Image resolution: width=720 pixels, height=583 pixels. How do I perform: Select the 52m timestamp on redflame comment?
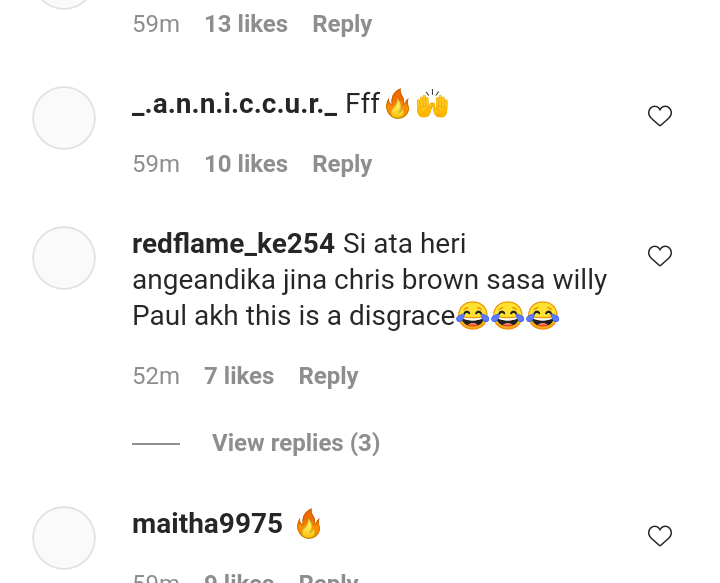pyautogui.click(x=156, y=376)
